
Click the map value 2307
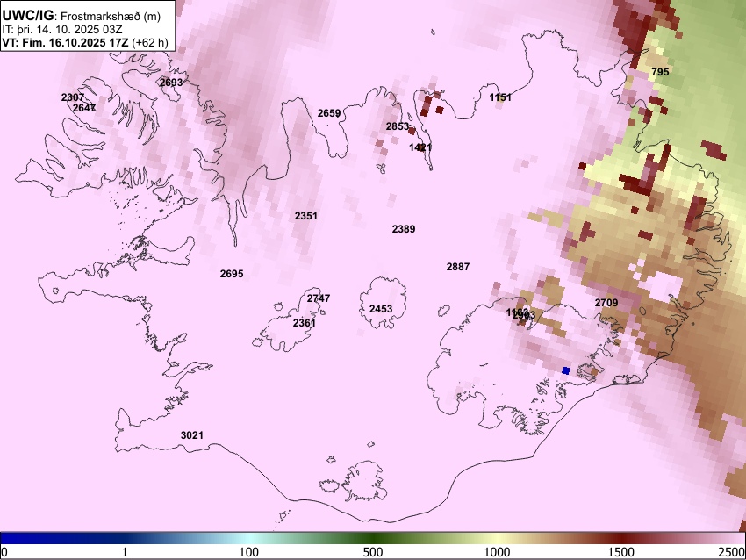pyautogui.click(x=73, y=97)
